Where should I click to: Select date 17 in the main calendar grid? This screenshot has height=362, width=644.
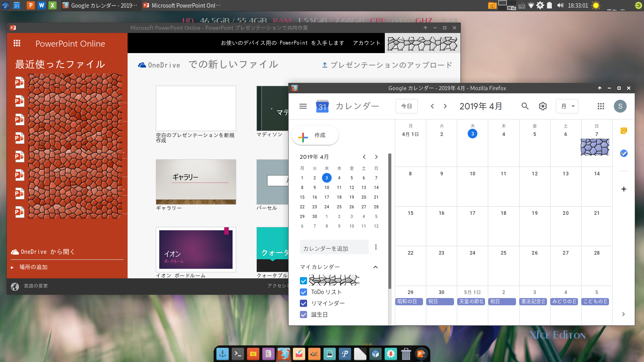pos(473,213)
